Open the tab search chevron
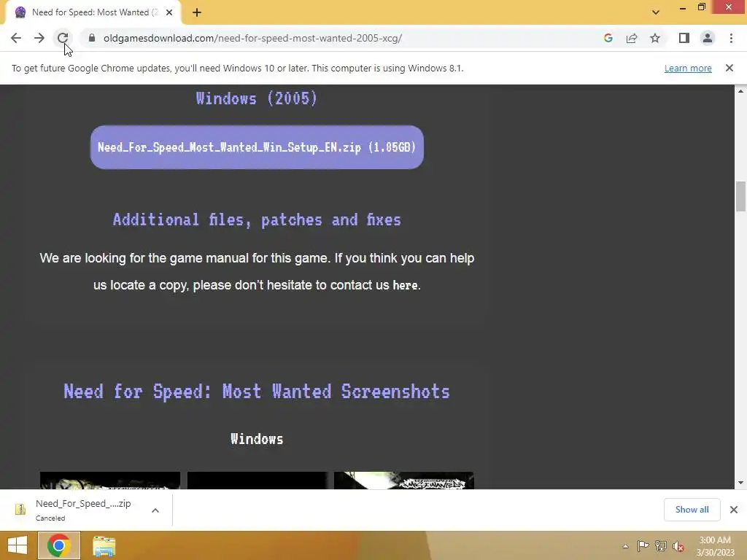This screenshot has height=560, width=747. (x=656, y=12)
